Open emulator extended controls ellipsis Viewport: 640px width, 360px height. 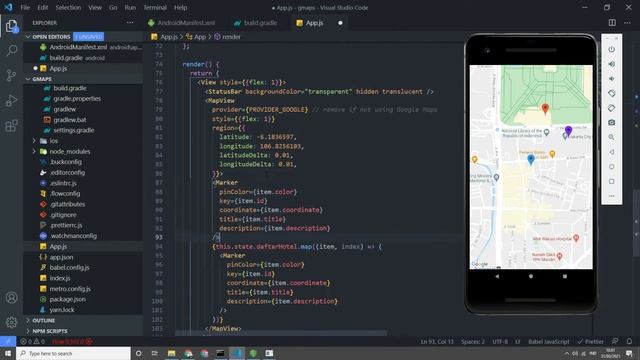pos(611,196)
